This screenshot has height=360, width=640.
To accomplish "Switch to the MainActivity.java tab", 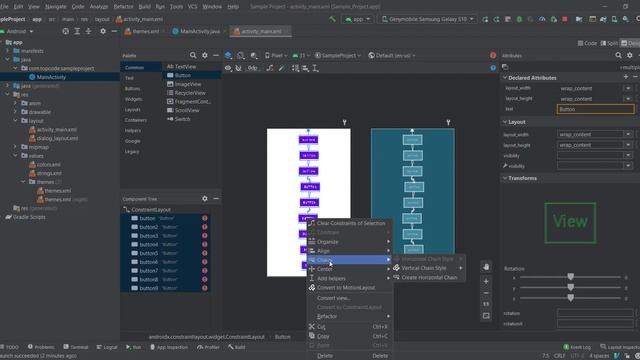I will [200, 31].
